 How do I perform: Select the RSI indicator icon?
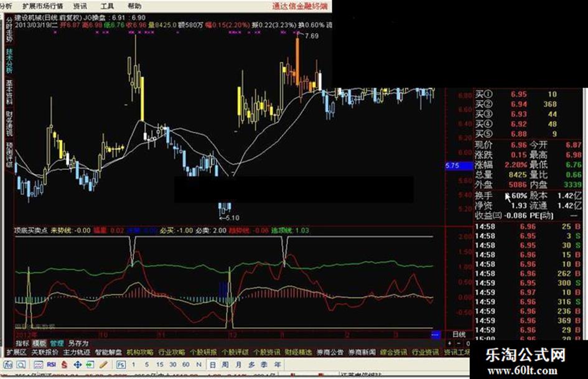coord(52,364)
